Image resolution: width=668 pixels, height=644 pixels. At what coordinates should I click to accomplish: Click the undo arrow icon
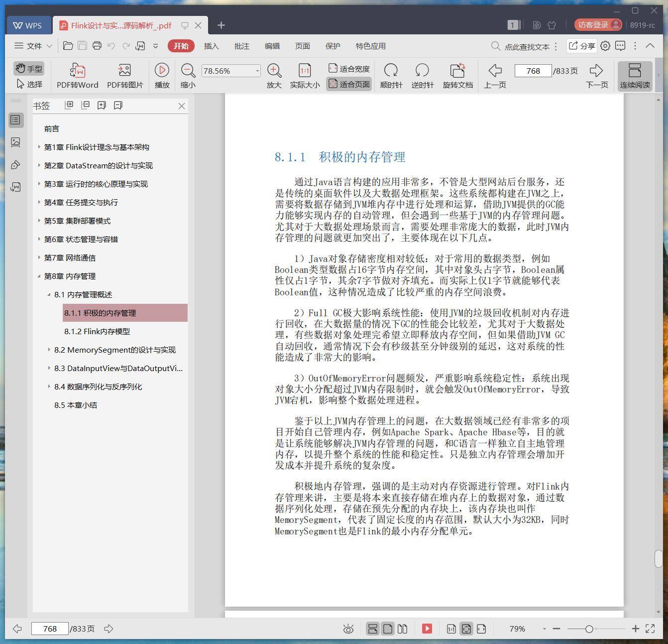111,46
